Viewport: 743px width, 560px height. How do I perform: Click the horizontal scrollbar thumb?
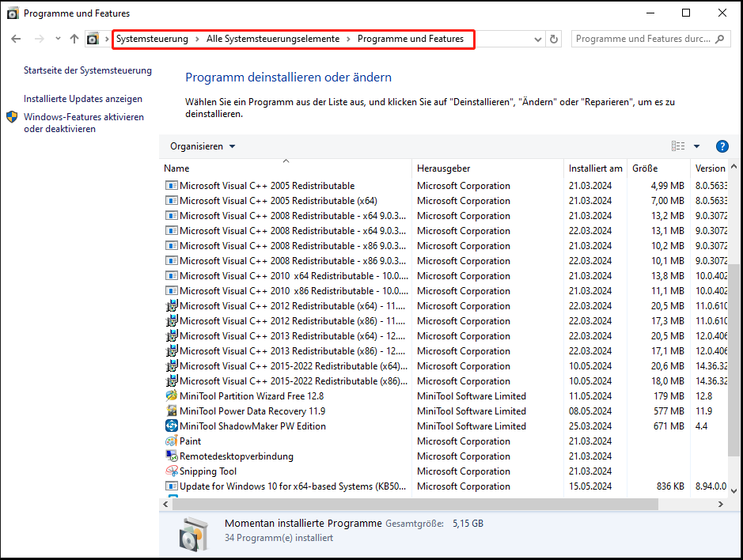click(415, 504)
